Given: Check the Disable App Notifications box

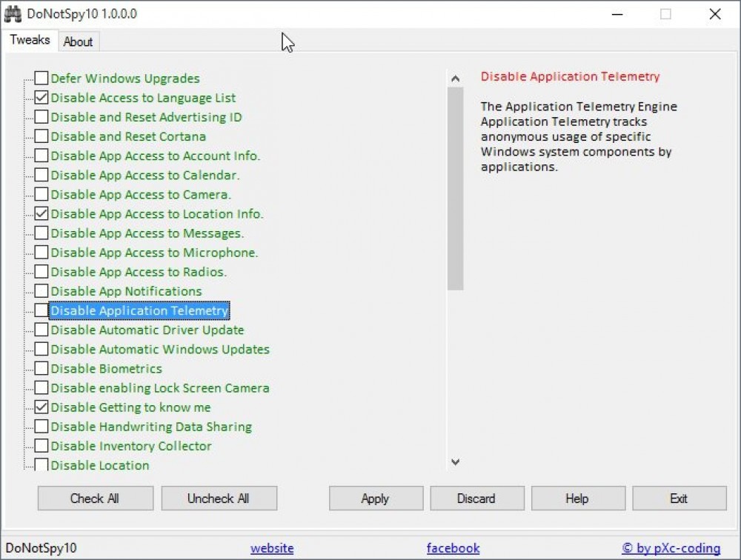Looking at the screenshot, I should (41, 291).
